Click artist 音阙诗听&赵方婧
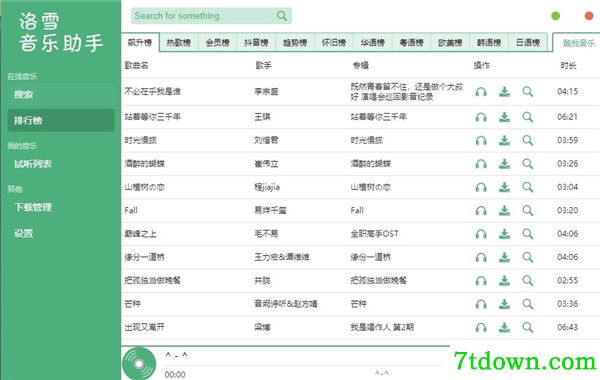 (x=285, y=304)
